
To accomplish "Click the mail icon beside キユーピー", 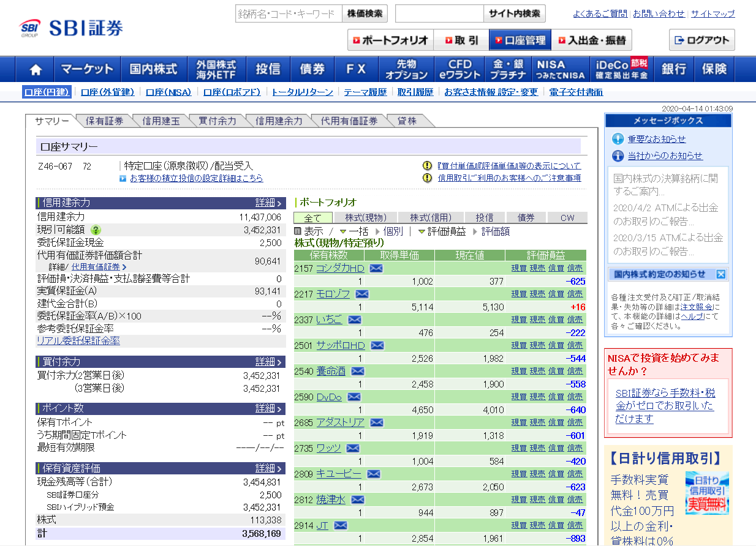I will pos(373,474).
